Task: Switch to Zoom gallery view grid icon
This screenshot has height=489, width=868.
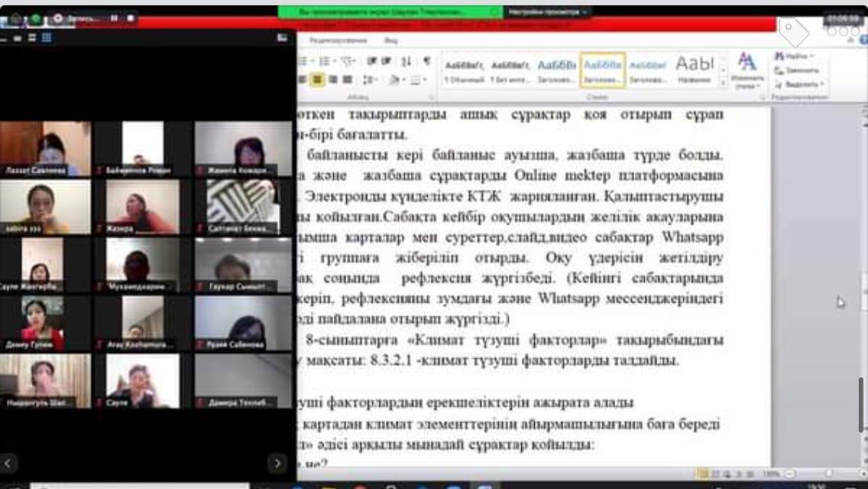Action: coord(47,37)
